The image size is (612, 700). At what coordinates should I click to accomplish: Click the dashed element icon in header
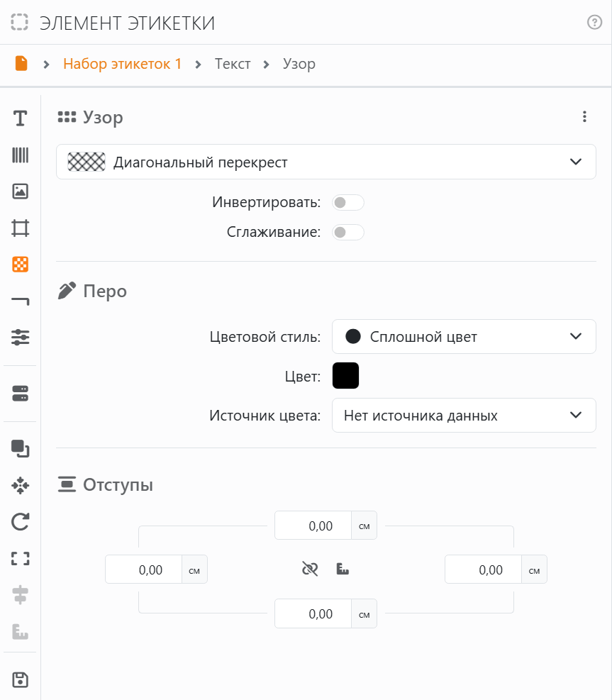click(x=19, y=22)
